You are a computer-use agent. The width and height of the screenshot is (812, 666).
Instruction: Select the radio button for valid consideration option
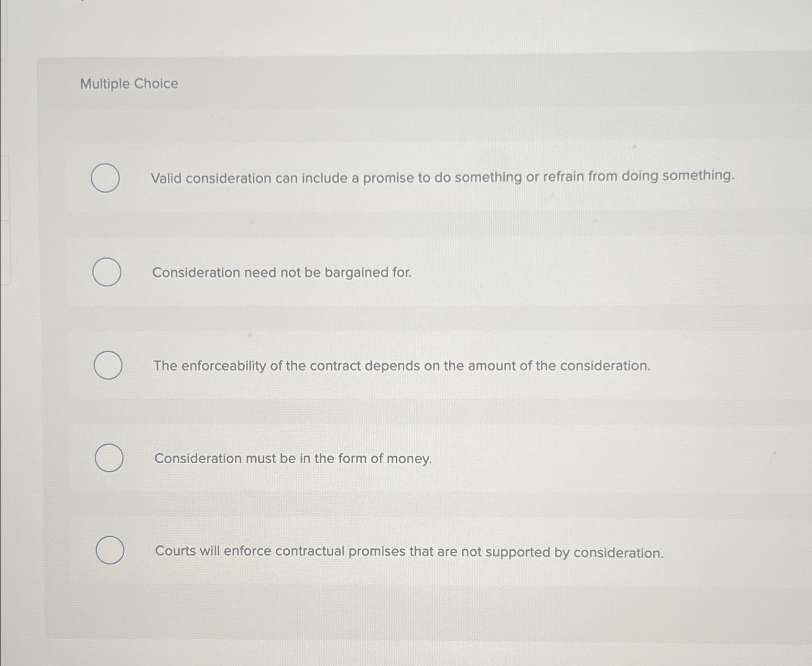coord(105,178)
